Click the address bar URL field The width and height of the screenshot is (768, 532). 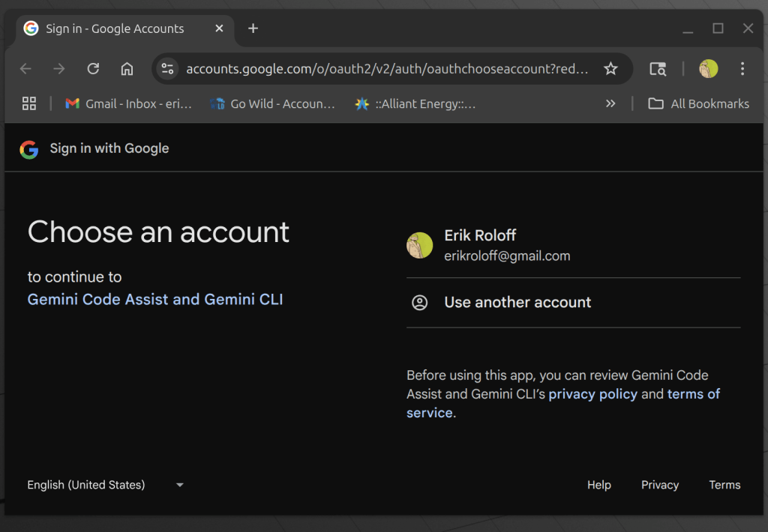coord(386,69)
